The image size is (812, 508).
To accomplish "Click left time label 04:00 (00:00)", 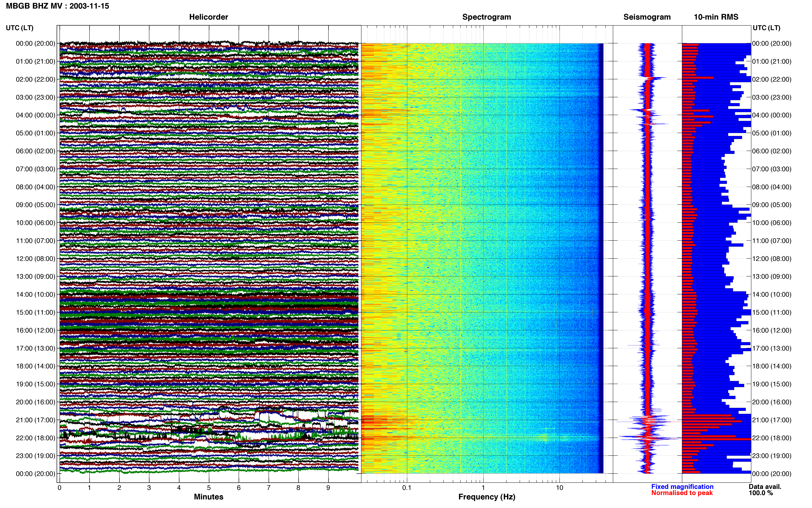I will (36, 115).
